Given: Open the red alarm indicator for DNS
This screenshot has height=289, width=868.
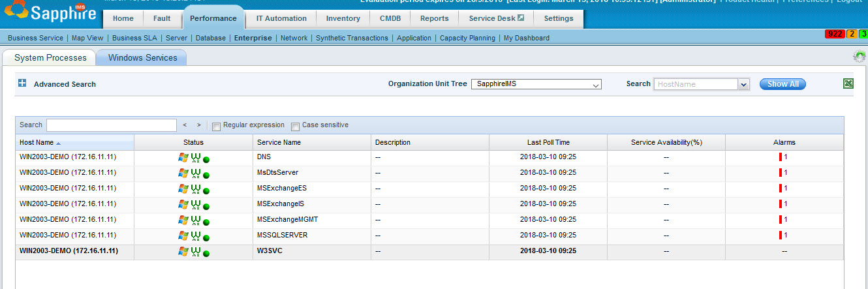Looking at the screenshot, I should (781, 157).
